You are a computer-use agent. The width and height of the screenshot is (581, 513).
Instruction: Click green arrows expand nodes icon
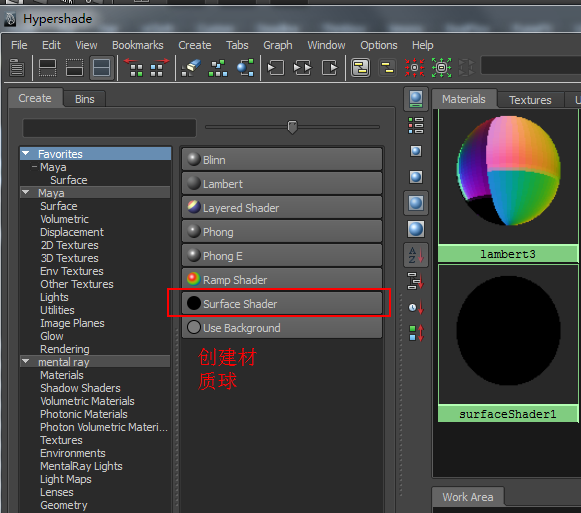pyautogui.click(x=441, y=68)
